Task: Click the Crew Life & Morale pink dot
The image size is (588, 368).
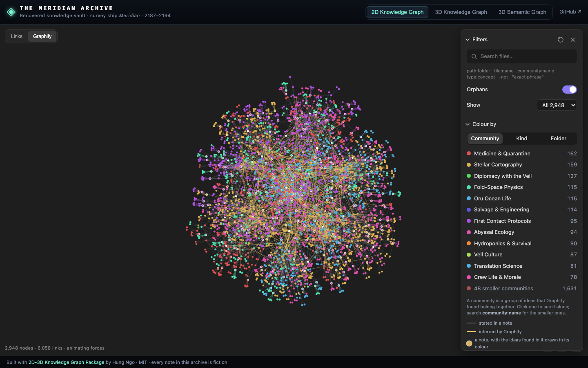Action: pos(469,277)
